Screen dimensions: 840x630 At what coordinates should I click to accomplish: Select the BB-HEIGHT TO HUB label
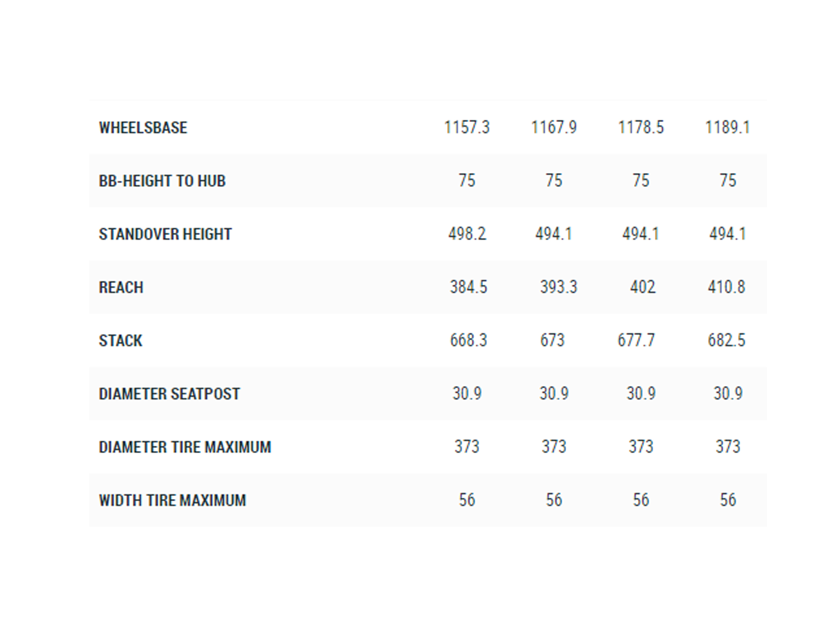tap(162, 181)
